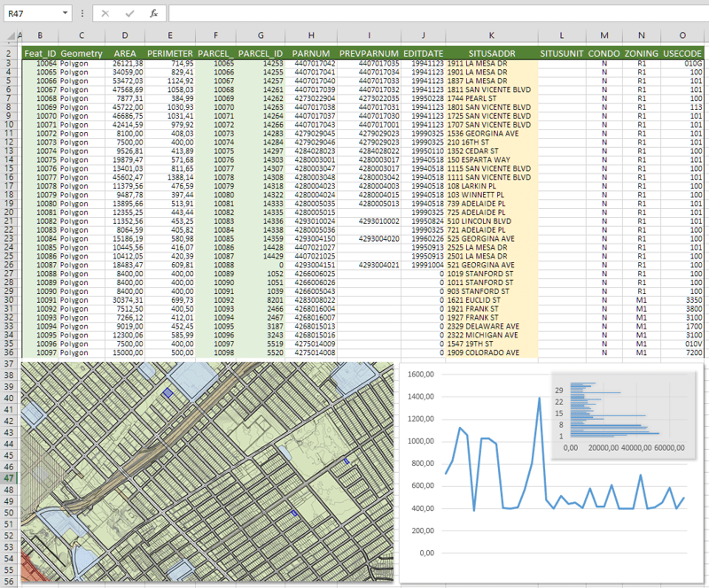Click the three-dot handle beside the Name Box
The height and width of the screenshot is (588, 709).
click(x=82, y=14)
